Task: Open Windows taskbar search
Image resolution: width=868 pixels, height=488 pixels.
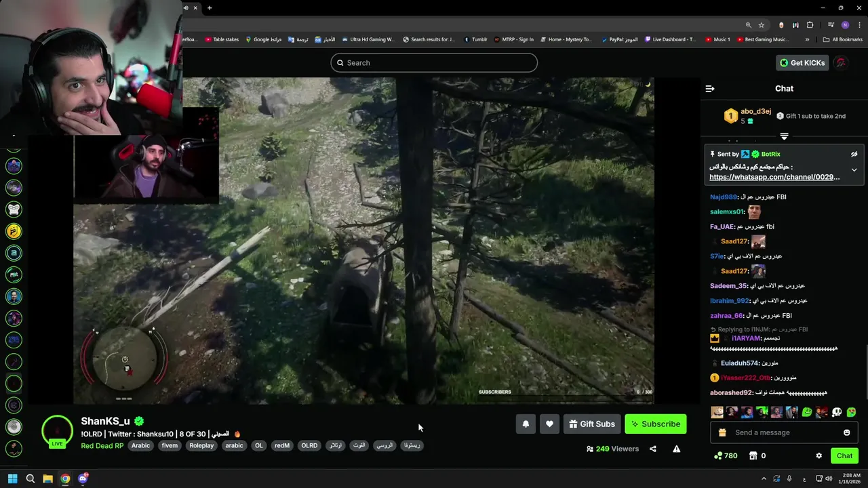Action: 31,479
